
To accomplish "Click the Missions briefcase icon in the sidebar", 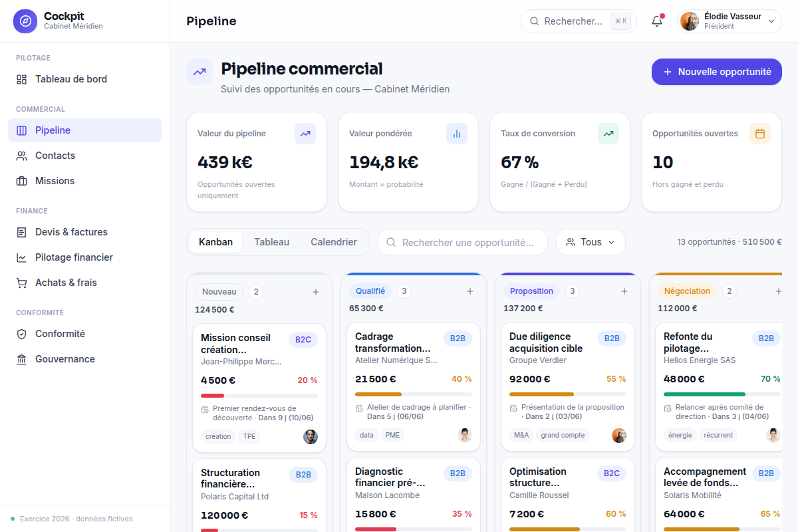I will tap(22, 181).
